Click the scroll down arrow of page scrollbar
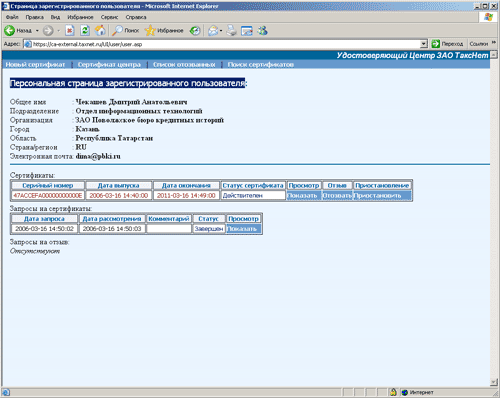500x398 pixels. click(494, 382)
